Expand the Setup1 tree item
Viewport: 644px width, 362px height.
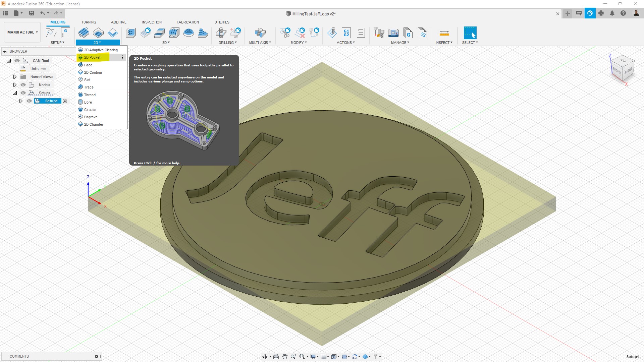point(21,101)
